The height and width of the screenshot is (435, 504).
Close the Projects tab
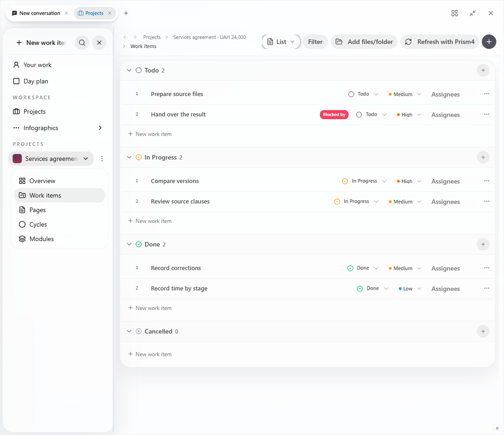pyautogui.click(x=110, y=13)
